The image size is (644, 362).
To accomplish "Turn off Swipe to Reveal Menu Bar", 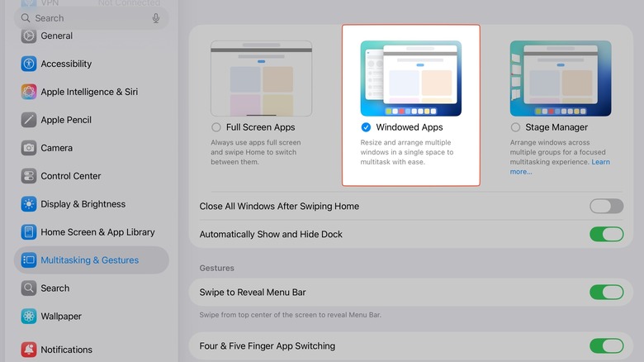I will pos(606,293).
